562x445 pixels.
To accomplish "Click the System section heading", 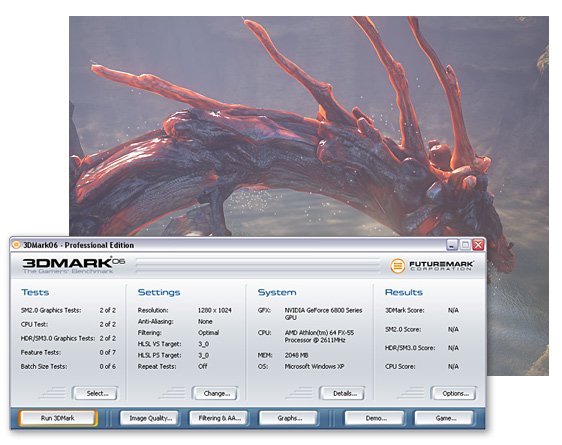I will [277, 292].
